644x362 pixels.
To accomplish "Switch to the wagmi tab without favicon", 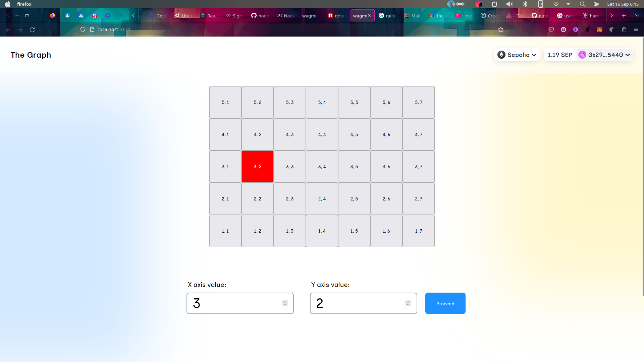I will pyautogui.click(x=309, y=16).
